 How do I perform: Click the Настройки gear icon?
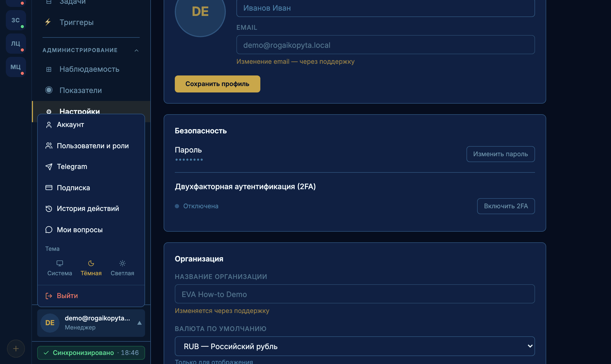(x=49, y=112)
